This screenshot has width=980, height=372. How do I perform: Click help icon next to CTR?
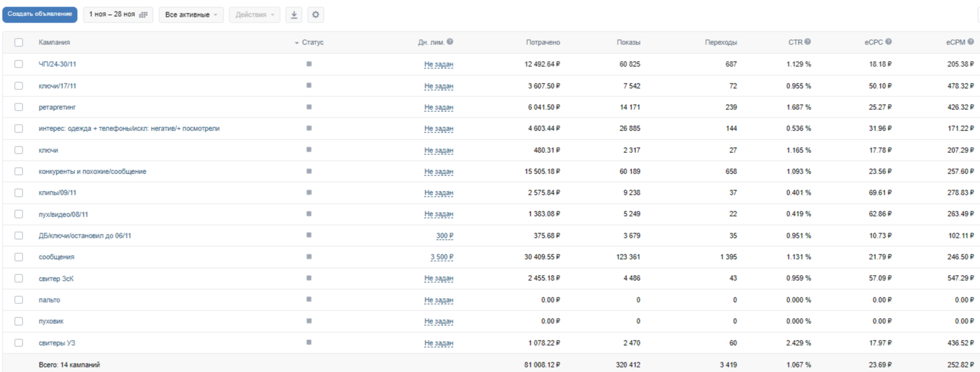[x=807, y=42]
